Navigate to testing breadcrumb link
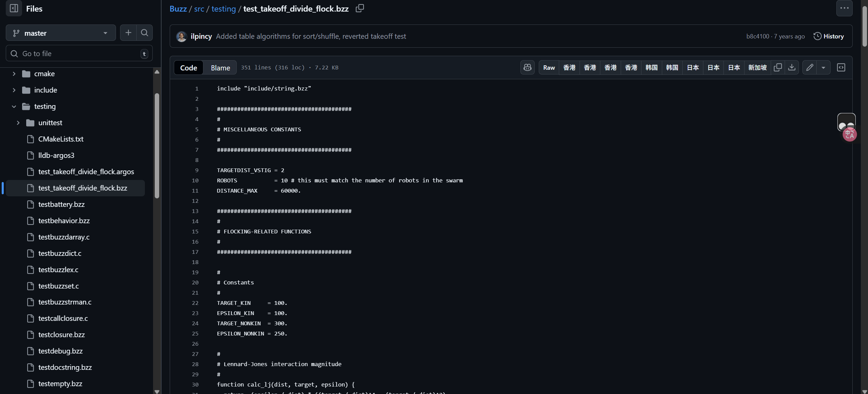868x394 pixels. pyautogui.click(x=223, y=9)
